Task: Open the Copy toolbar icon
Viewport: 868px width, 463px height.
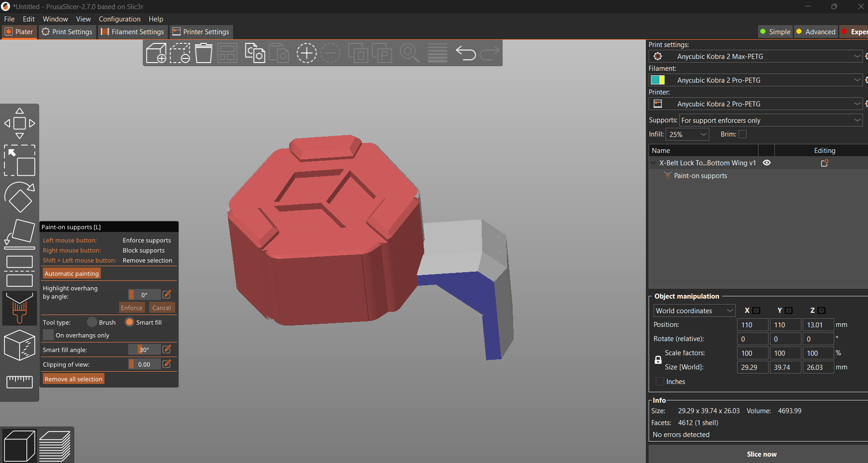Action: [255, 53]
